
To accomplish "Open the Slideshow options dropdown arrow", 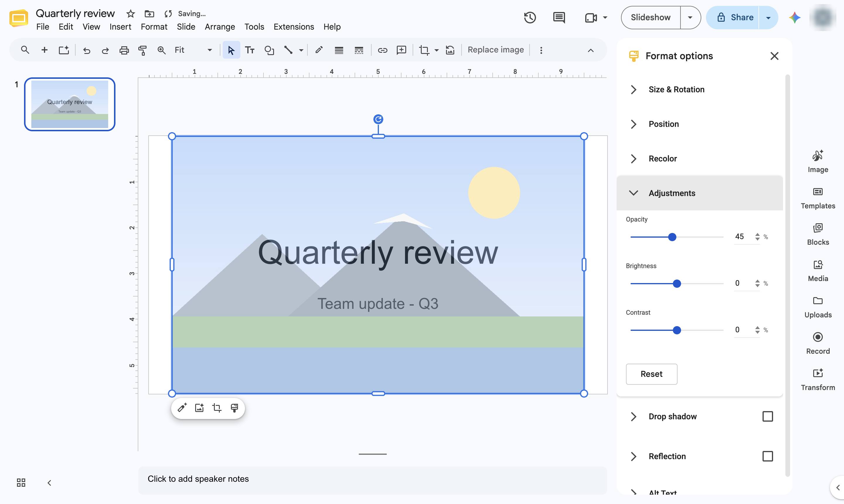I will [x=690, y=17].
